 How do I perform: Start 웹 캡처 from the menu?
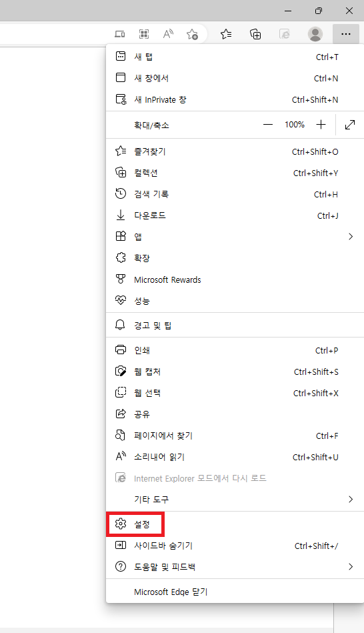coord(235,372)
